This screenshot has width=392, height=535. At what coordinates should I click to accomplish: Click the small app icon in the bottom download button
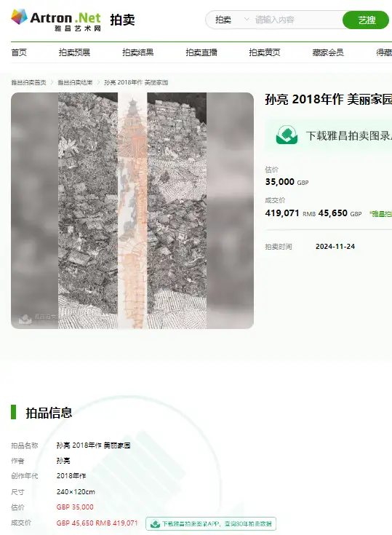(x=155, y=524)
